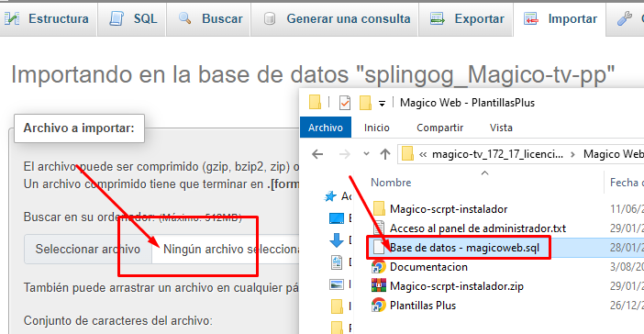
Task: Click the SQL scroll icon
Action: point(117,19)
